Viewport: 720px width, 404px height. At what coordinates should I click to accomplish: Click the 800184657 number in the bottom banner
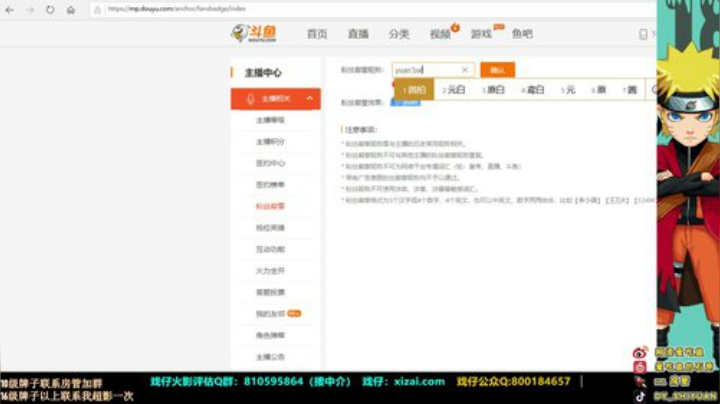540,382
